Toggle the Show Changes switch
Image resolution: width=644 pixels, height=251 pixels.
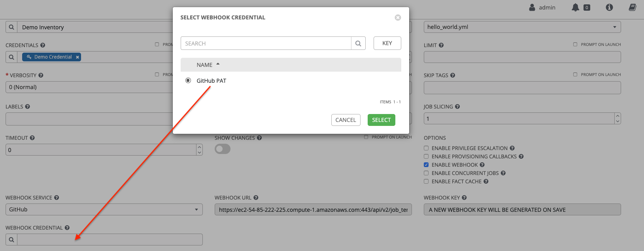223,149
